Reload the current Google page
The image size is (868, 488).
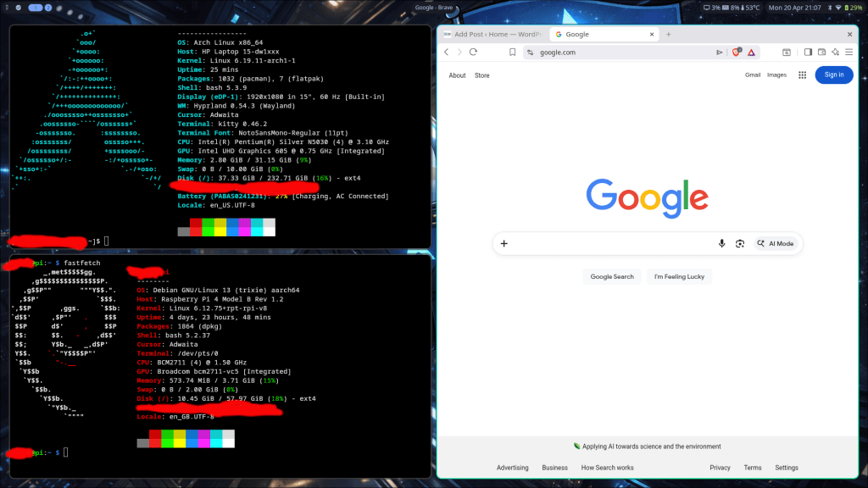click(x=473, y=52)
